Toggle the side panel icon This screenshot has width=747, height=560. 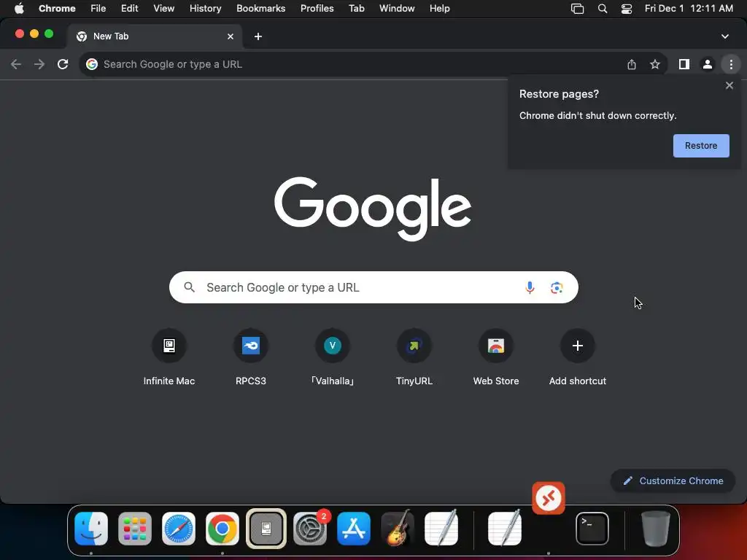coord(684,64)
